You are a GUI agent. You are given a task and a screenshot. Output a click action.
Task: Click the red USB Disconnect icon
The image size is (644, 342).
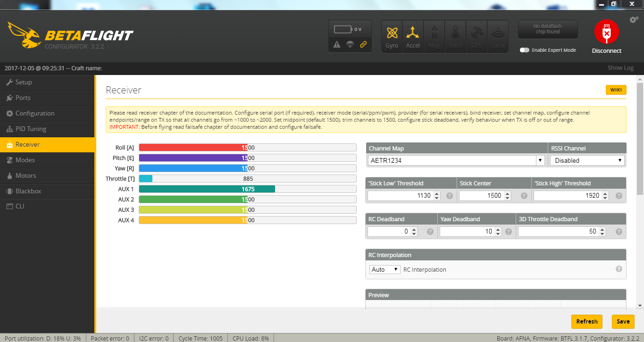[606, 32]
